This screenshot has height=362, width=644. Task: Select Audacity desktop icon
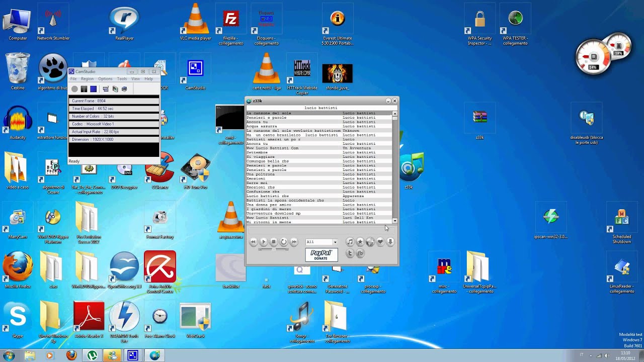click(x=18, y=122)
